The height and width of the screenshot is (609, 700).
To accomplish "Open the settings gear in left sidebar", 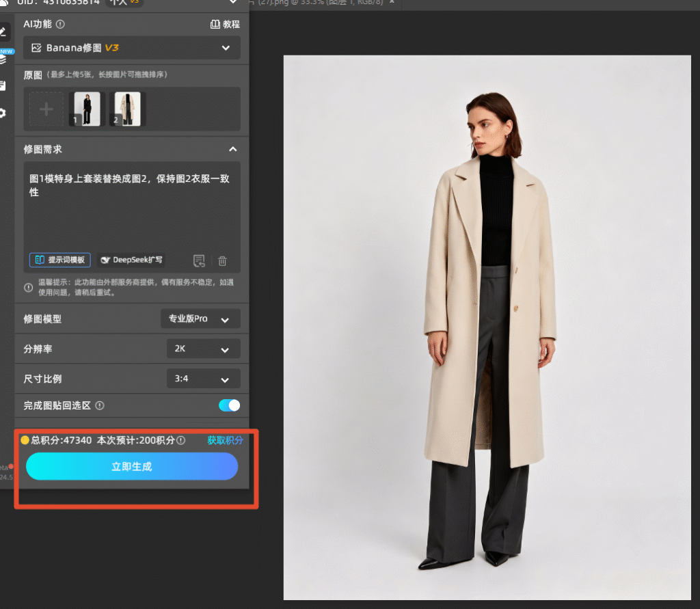I will pos(3,113).
